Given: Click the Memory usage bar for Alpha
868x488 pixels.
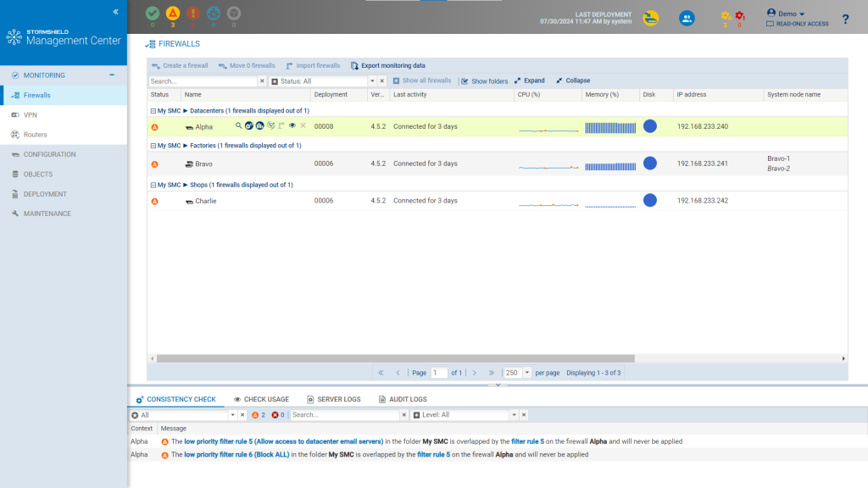Looking at the screenshot, I should tap(610, 128).
